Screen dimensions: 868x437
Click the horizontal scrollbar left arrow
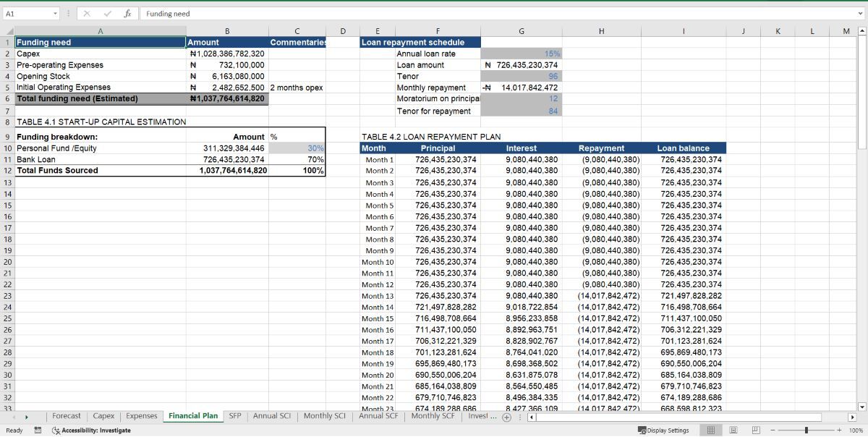coord(531,417)
